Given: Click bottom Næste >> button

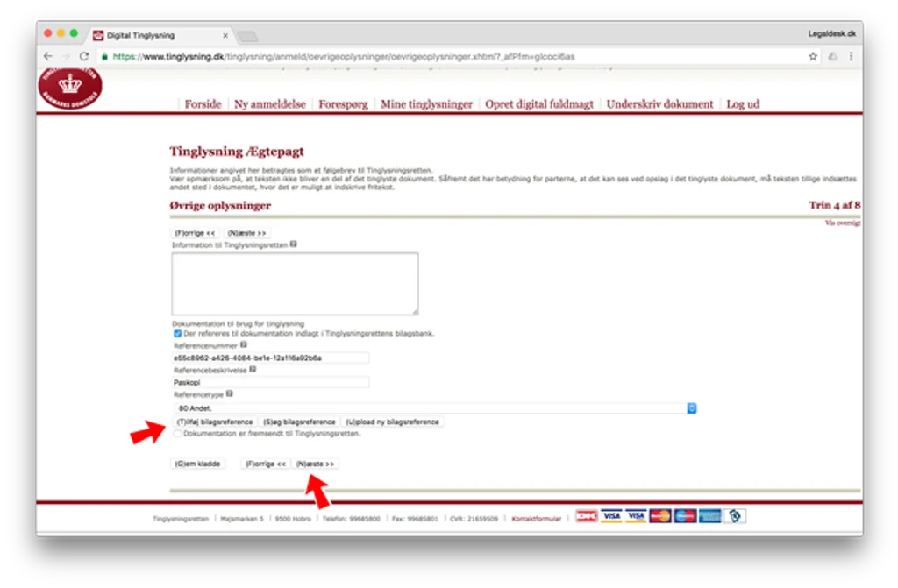Looking at the screenshot, I should (x=315, y=464).
